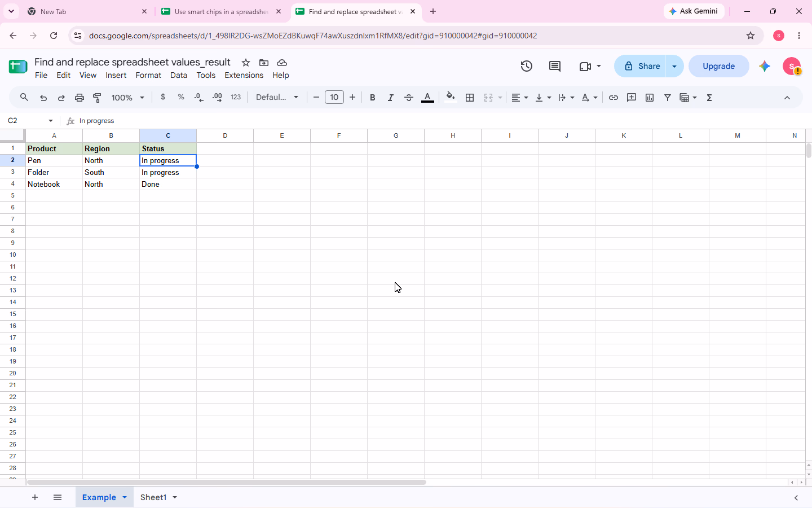Switch to the Sheet1 tab

[153, 497]
